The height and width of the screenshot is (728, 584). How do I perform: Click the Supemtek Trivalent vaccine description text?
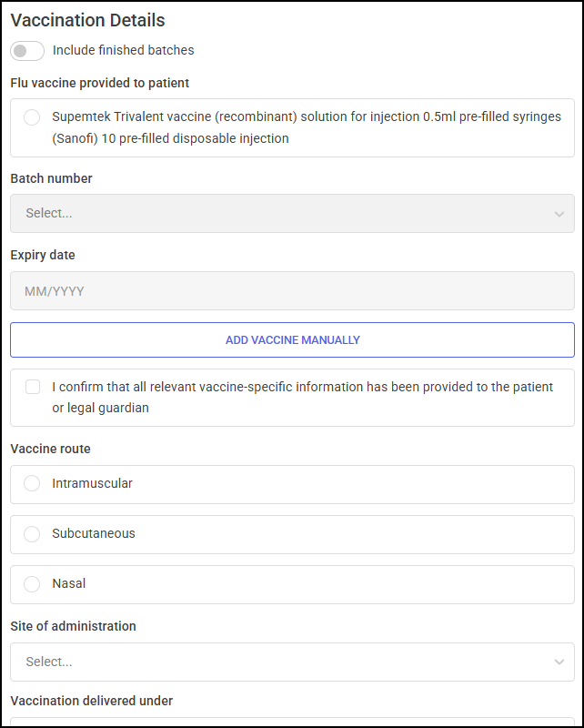(x=307, y=127)
